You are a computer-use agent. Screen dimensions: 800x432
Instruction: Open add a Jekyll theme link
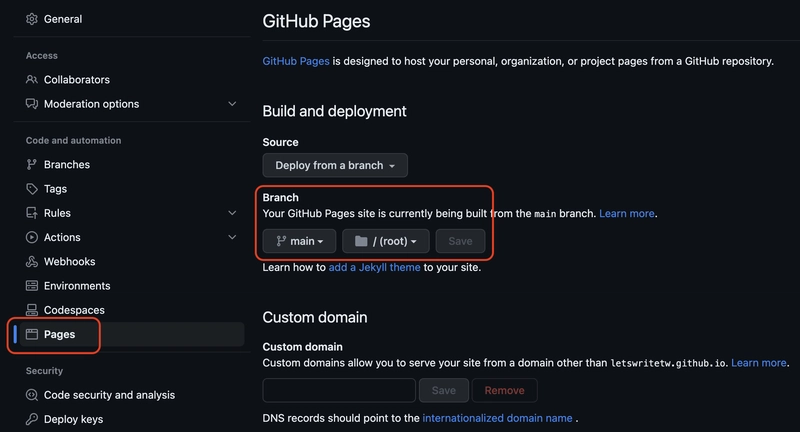click(x=374, y=267)
